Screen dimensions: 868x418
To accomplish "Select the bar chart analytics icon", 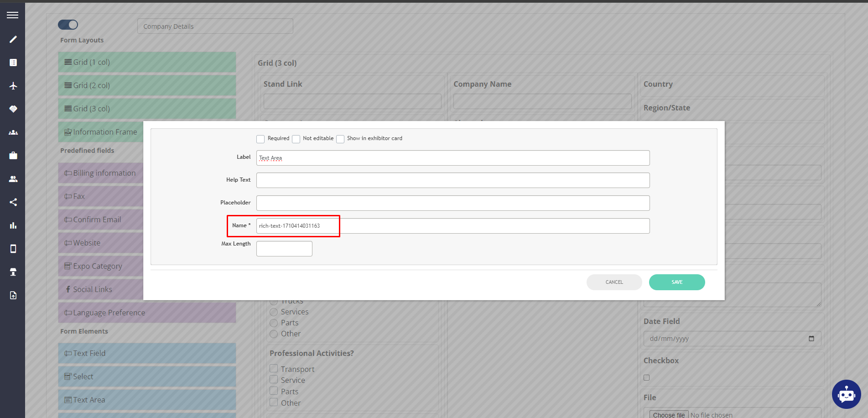I will (13, 225).
